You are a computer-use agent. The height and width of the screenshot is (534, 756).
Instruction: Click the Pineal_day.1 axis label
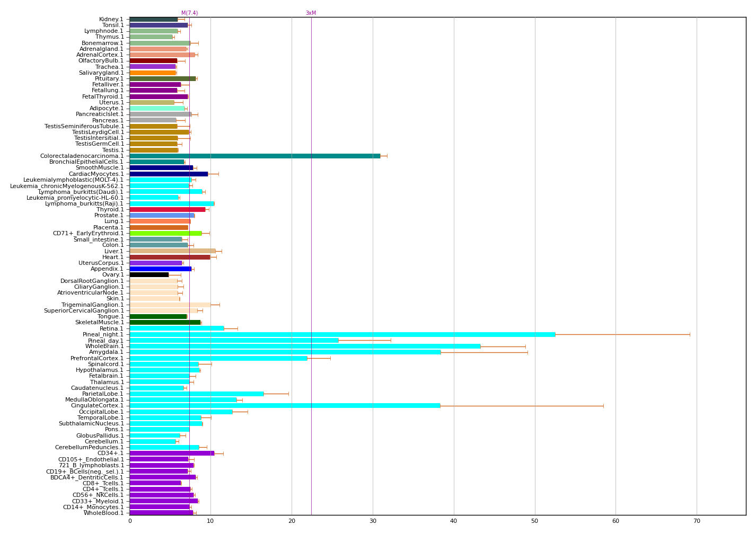point(106,341)
